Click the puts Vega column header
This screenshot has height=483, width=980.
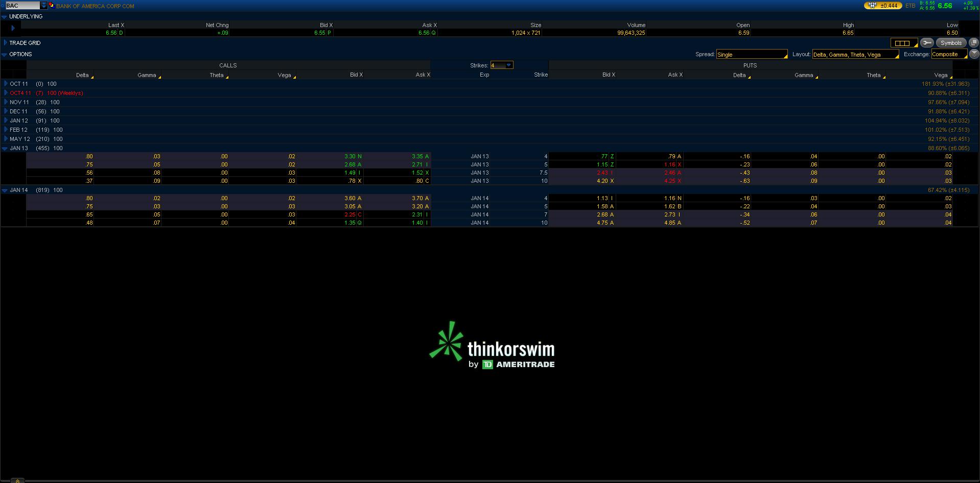pos(941,75)
